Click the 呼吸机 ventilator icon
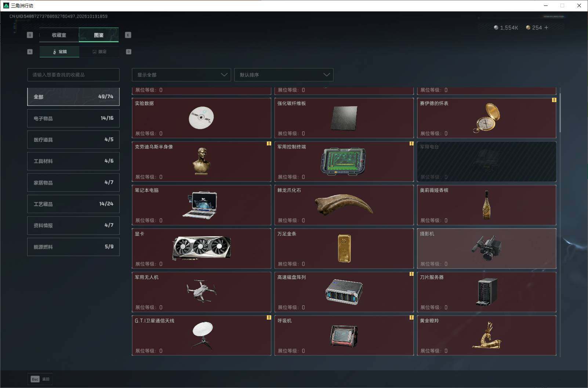Image resolution: width=588 pixels, height=388 pixels. 344,336
